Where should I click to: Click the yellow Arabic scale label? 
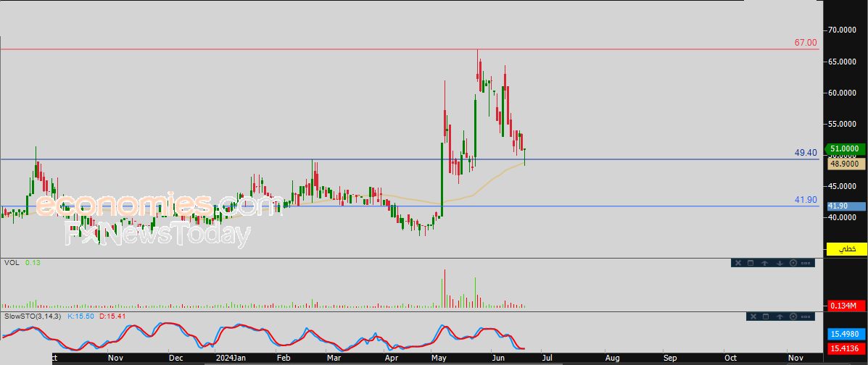pyautogui.click(x=846, y=249)
